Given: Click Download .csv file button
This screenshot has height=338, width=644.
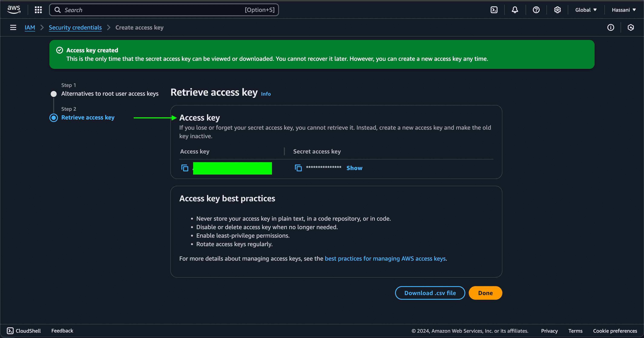Looking at the screenshot, I should coord(430,293).
